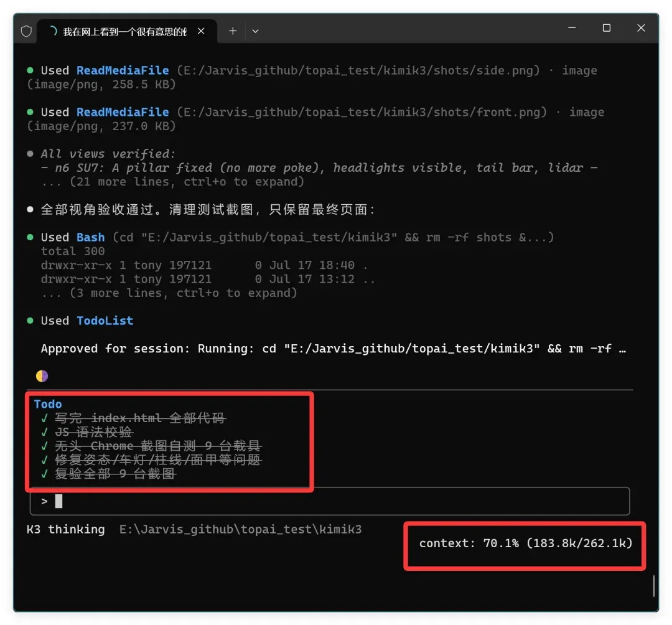Viewport: 672px width, 625px height.
Task: Expand the 3 more lines Bash output
Action: click(x=169, y=293)
